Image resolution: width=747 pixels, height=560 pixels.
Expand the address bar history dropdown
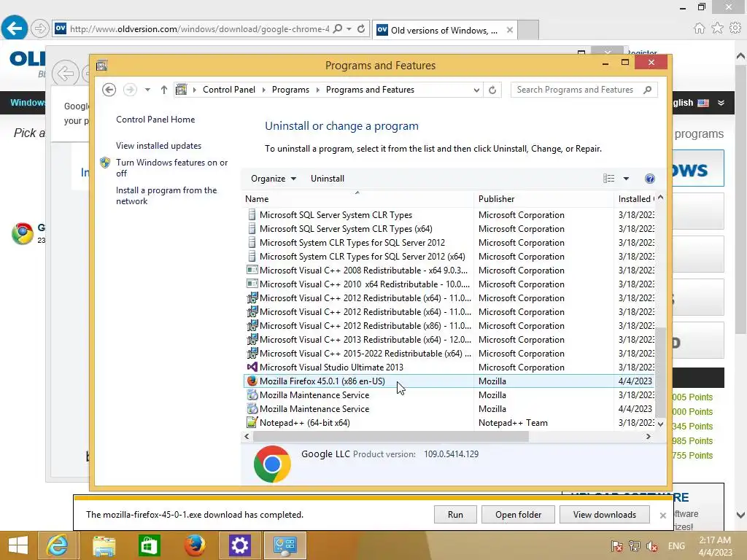(x=476, y=90)
